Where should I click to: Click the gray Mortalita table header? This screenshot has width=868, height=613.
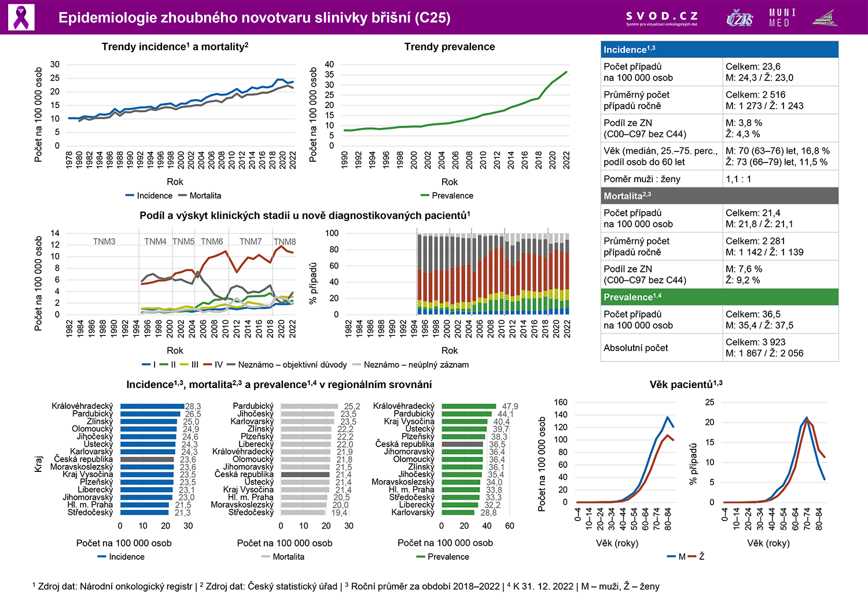tap(719, 196)
